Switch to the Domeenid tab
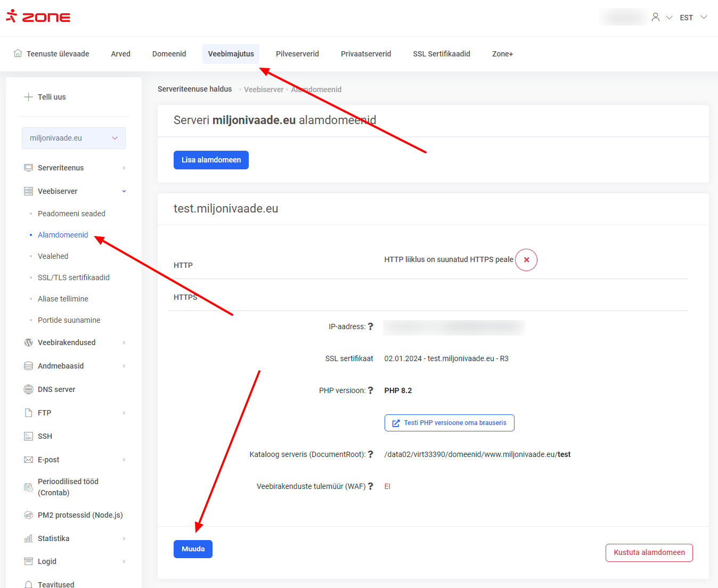Screen dimensions: 718x588 point(169,54)
